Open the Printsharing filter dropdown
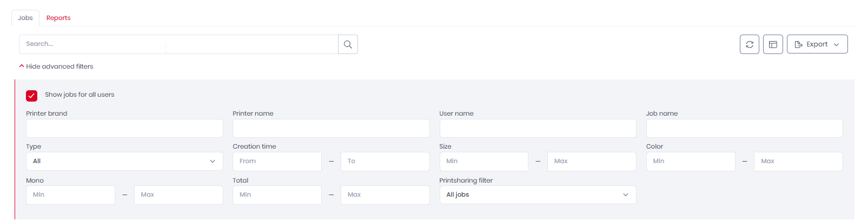This screenshot has width=868, height=221. (x=538, y=195)
